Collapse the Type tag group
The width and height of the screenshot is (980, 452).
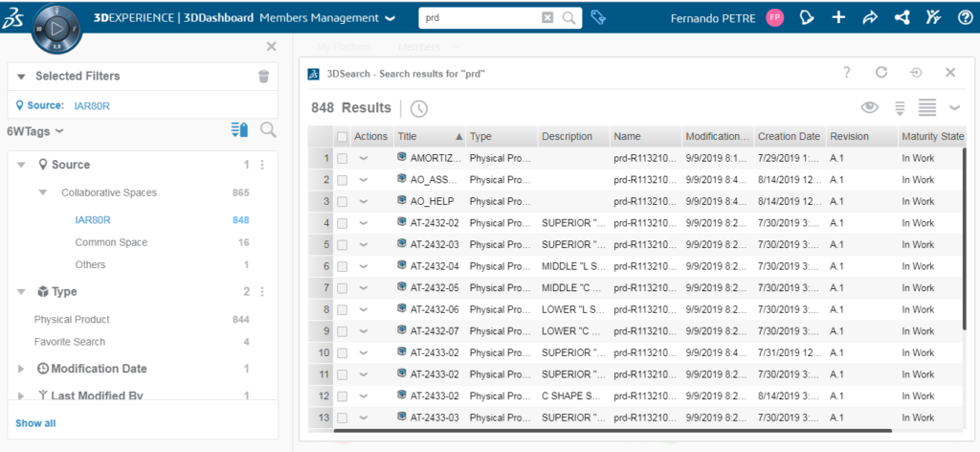(21, 292)
